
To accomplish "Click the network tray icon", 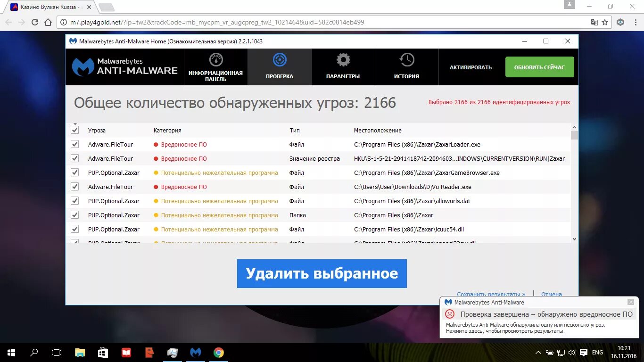I will coord(561,353).
